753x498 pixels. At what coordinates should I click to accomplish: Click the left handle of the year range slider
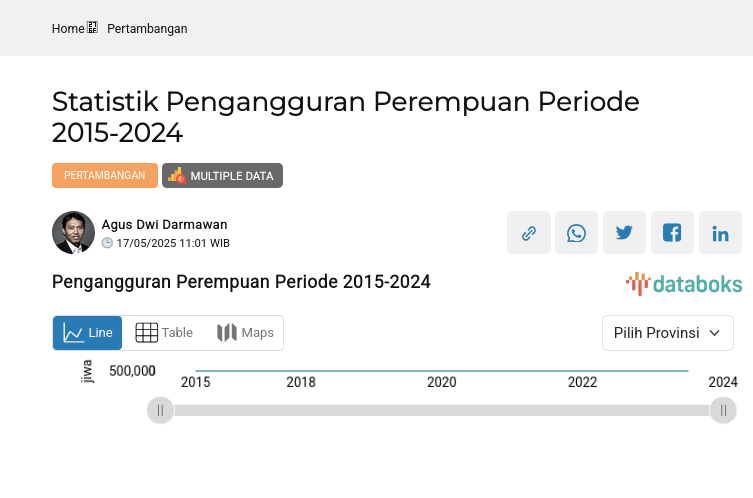pos(160,410)
